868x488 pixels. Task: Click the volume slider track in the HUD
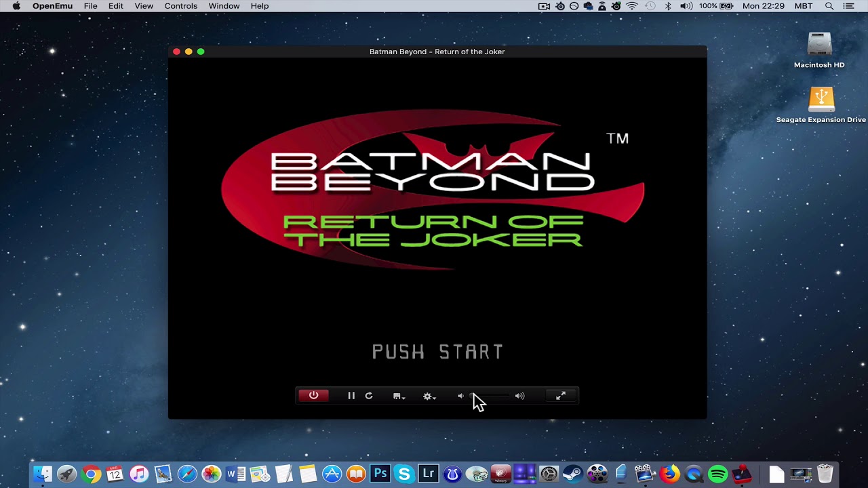point(490,396)
